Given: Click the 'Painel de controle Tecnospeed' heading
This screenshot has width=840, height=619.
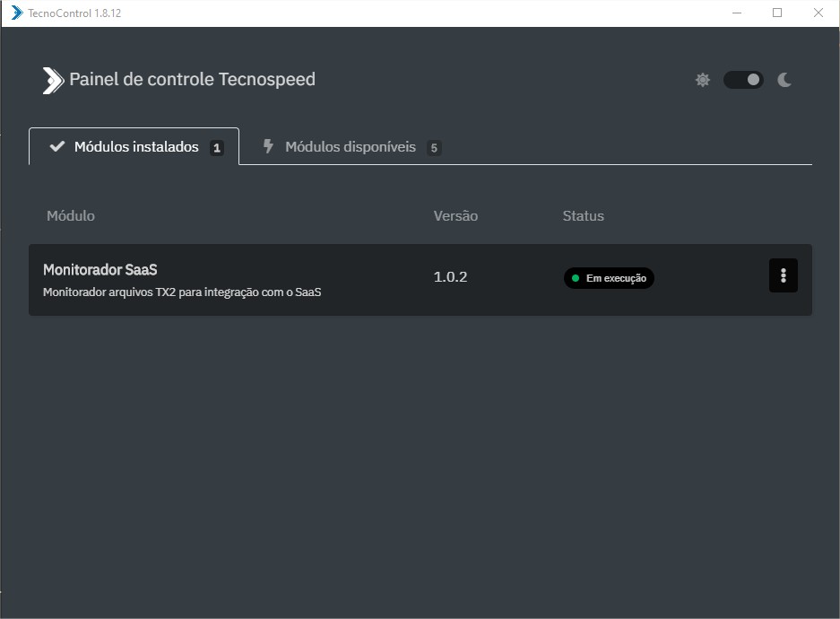Looking at the screenshot, I should point(193,79).
